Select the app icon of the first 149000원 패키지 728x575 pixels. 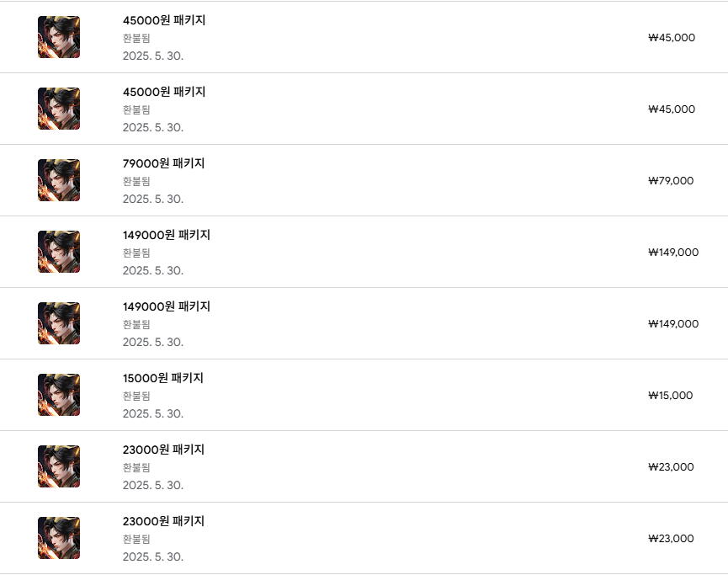[x=59, y=252]
